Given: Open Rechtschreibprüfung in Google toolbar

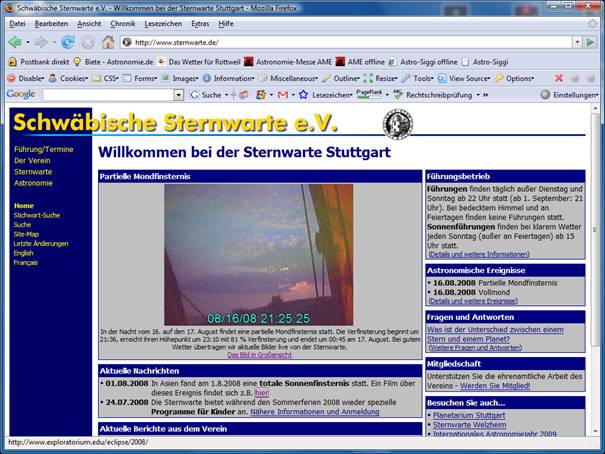Looking at the screenshot, I should (x=433, y=95).
